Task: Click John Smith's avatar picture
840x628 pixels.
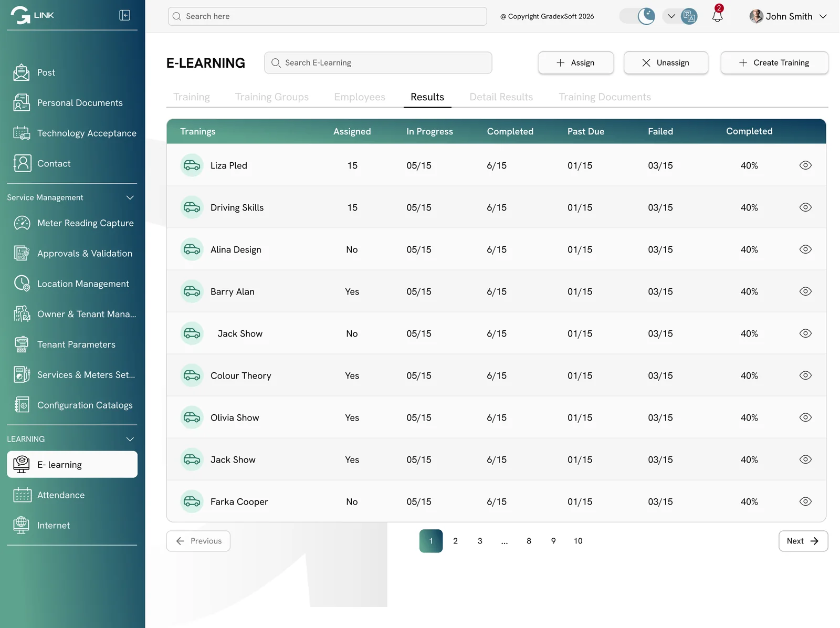Action: [756, 16]
